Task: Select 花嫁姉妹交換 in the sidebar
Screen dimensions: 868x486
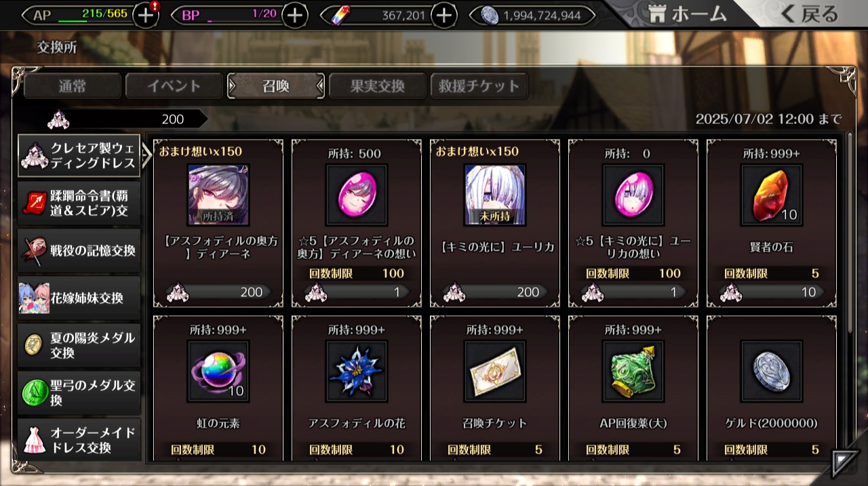Action: [x=79, y=298]
